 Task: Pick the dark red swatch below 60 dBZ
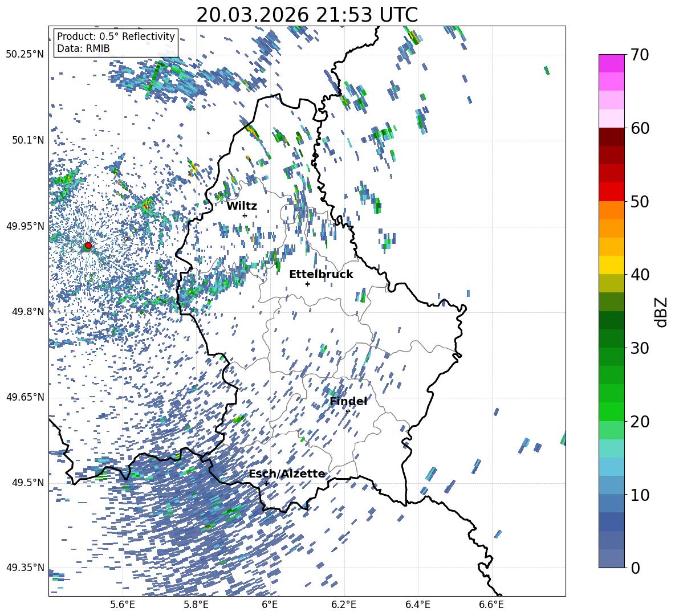click(612, 137)
